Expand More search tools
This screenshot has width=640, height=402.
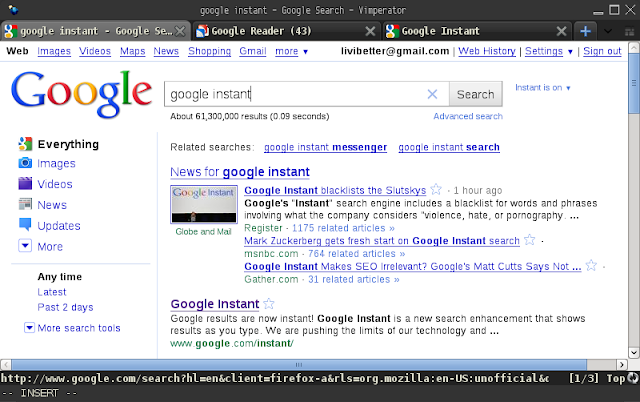coord(29,328)
